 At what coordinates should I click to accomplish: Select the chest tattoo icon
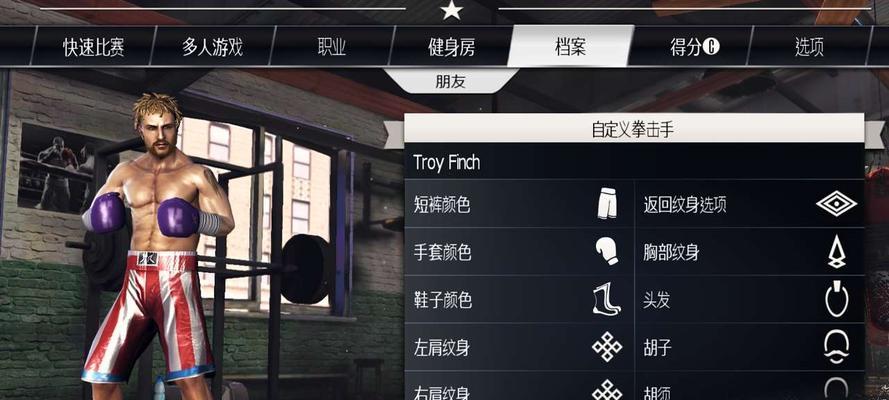[x=836, y=252]
